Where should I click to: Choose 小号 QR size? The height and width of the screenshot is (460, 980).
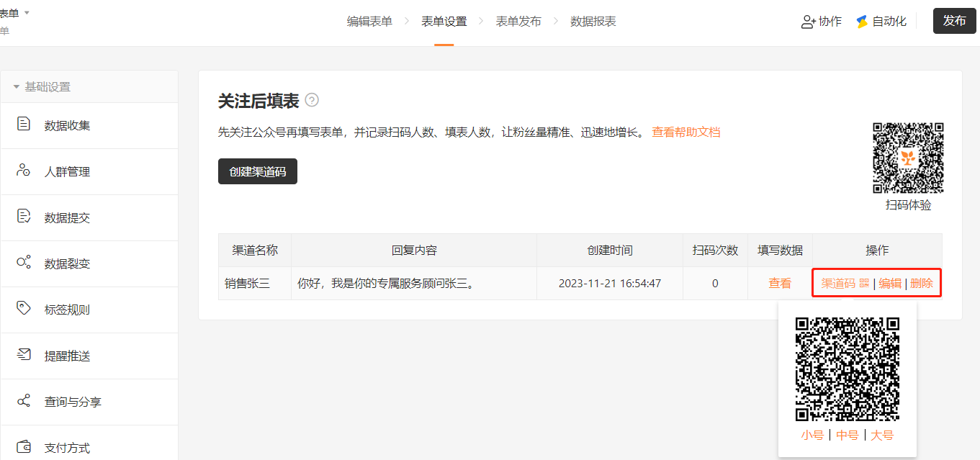(x=812, y=435)
